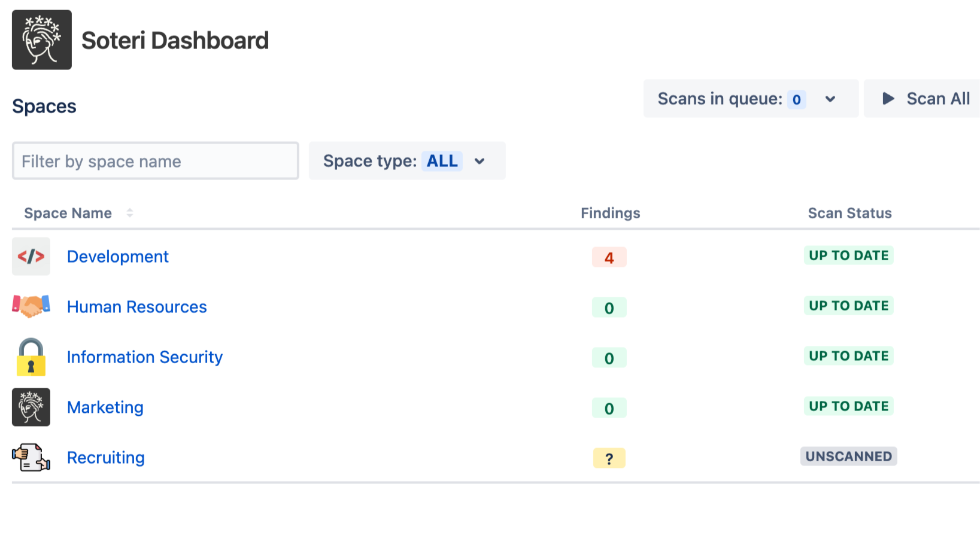Sort the table by Space Name arrows
Viewport: 980px width, 557px height.
click(x=130, y=213)
